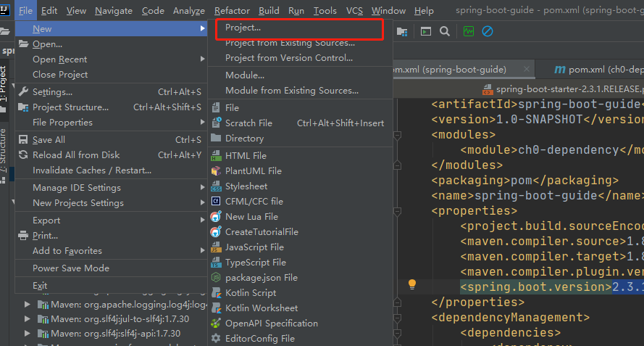Click the yellow intention light bulb
Viewport: 644px width, 346px height.
(x=412, y=284)
